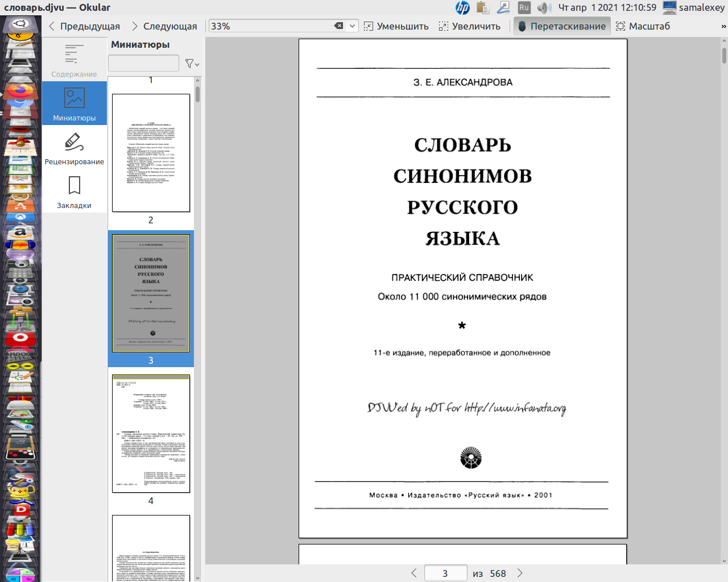Select the page 2 thumbnail
The width and height of the screenshot is (728, 582).
click(x=151, y=153)
